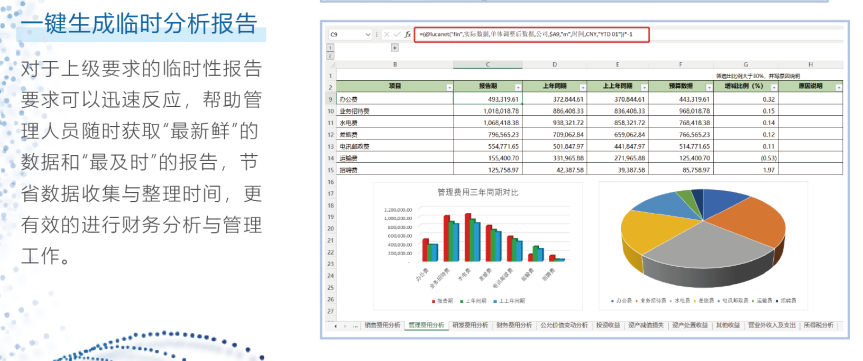Switch to 销售费用分析 sheet tab
The height and width of the screenshot is (361, 863).
(383, 326)
